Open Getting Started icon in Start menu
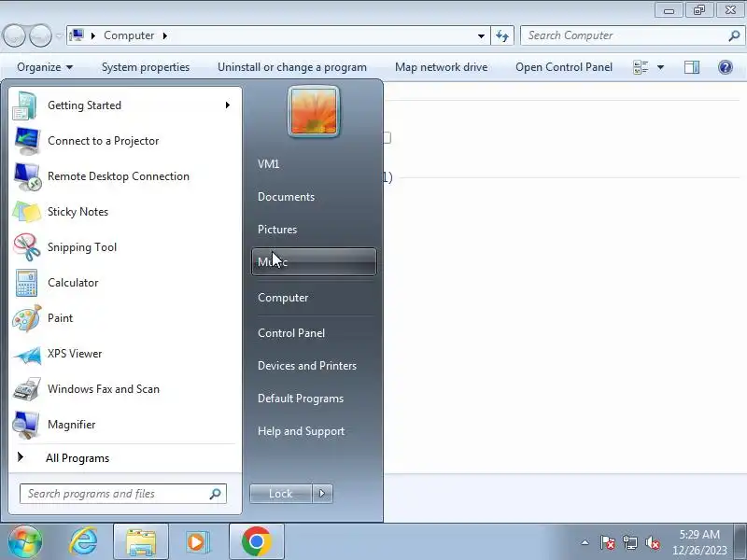 point(25,105)
